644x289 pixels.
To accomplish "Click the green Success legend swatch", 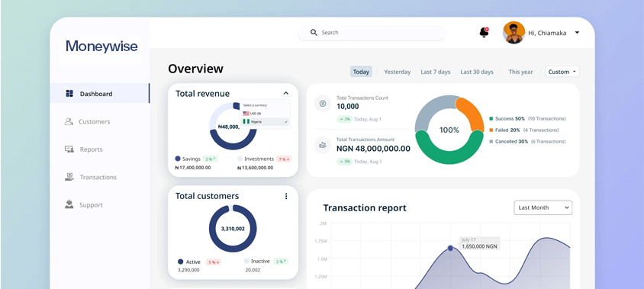I will click(x=491, y=119).
